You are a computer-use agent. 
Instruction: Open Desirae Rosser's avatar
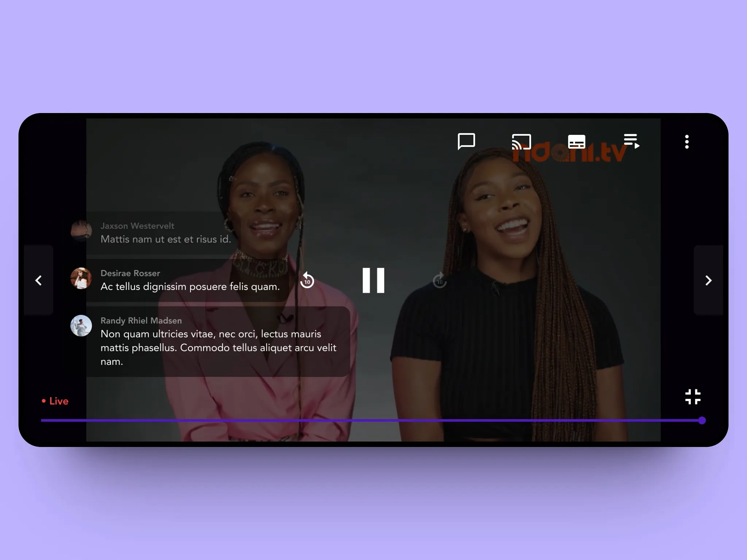[x=81, y=278]
